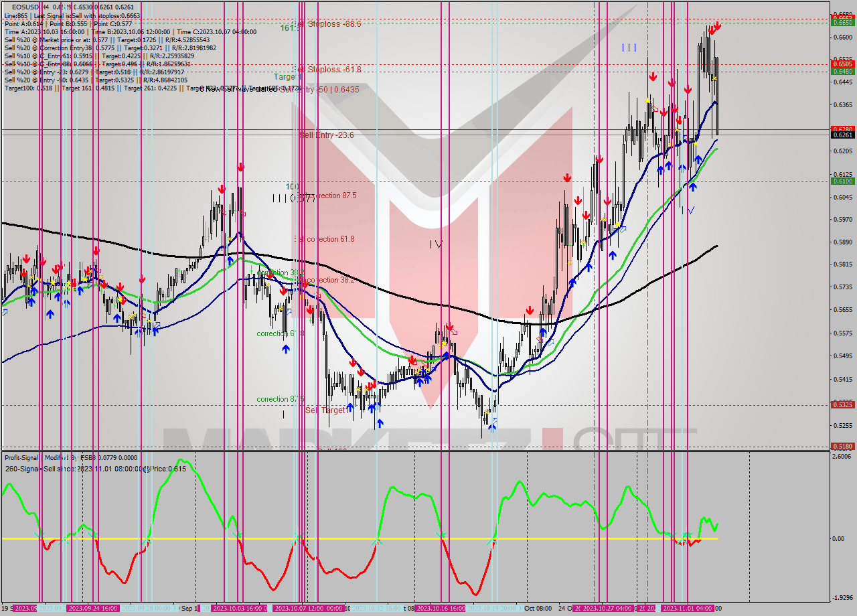Click the 'Sell Target1' label
The width and height of the screenshot is (857, 616).
[326, 410]
